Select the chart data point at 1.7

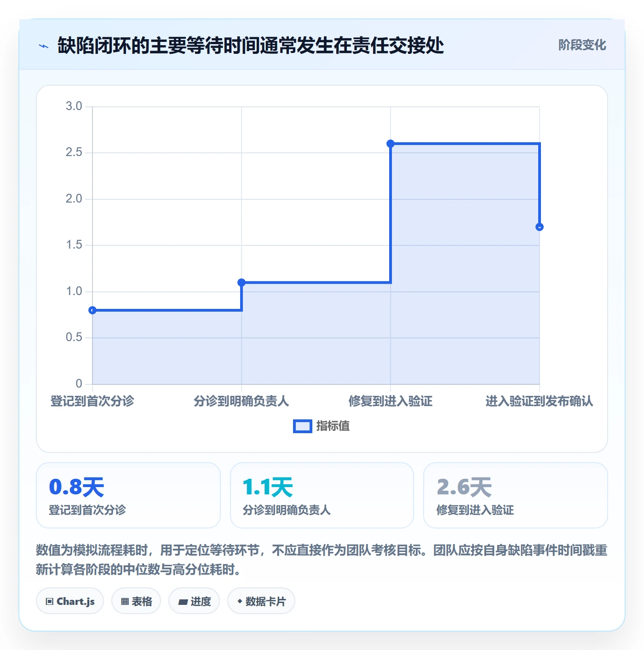[540, 227]
